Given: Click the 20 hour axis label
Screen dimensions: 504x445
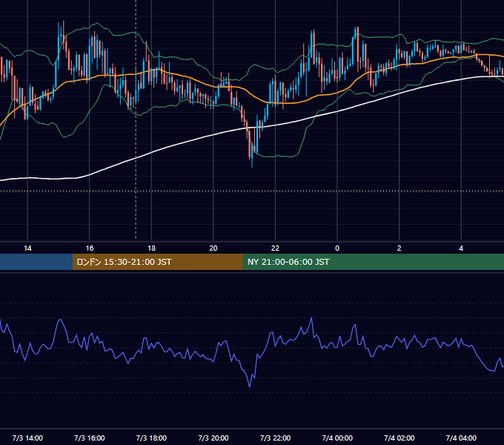Looking at the screenshot, I should (213, 248).
